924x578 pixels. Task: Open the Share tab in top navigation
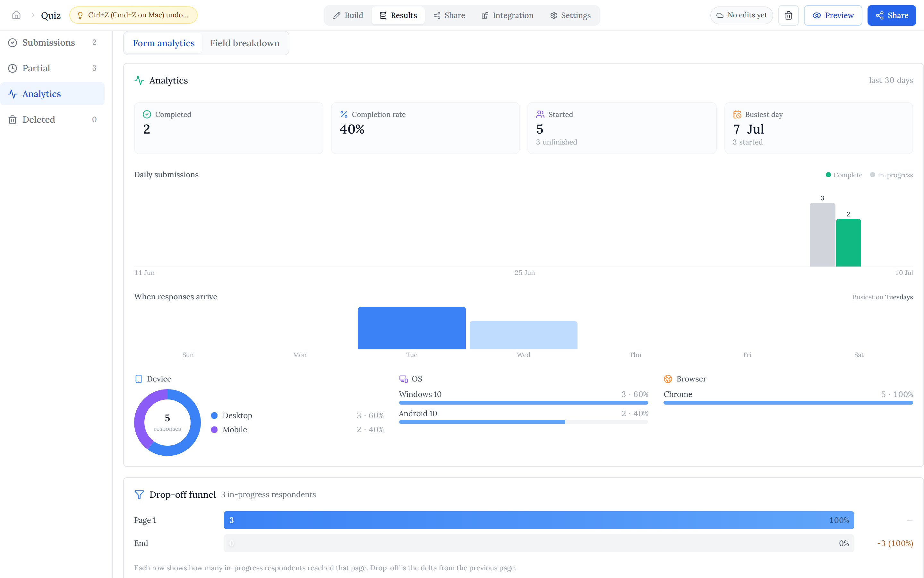click(449, 15)
